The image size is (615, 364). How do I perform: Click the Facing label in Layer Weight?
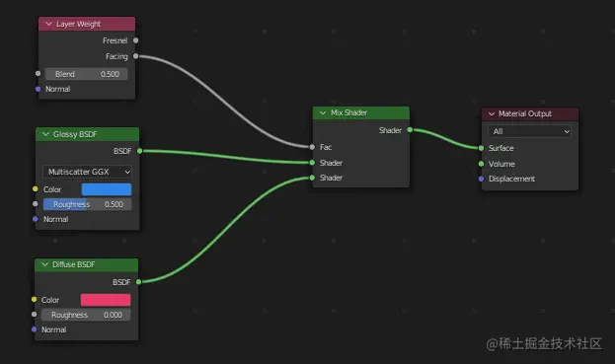click(116, 56)
